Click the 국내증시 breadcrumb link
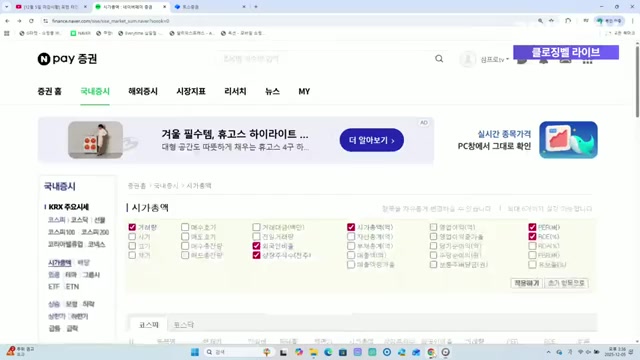 166,186
